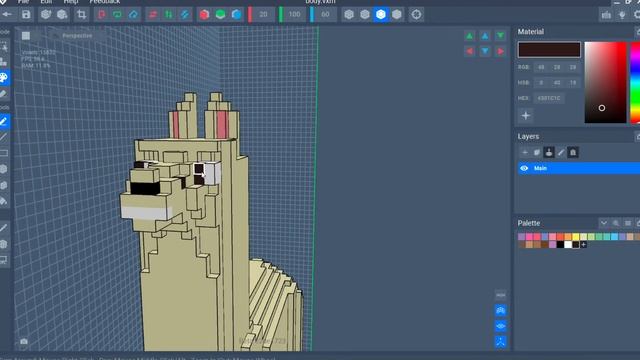
Task: Pick the yellow palette swatch
Action: pos(576,237)
